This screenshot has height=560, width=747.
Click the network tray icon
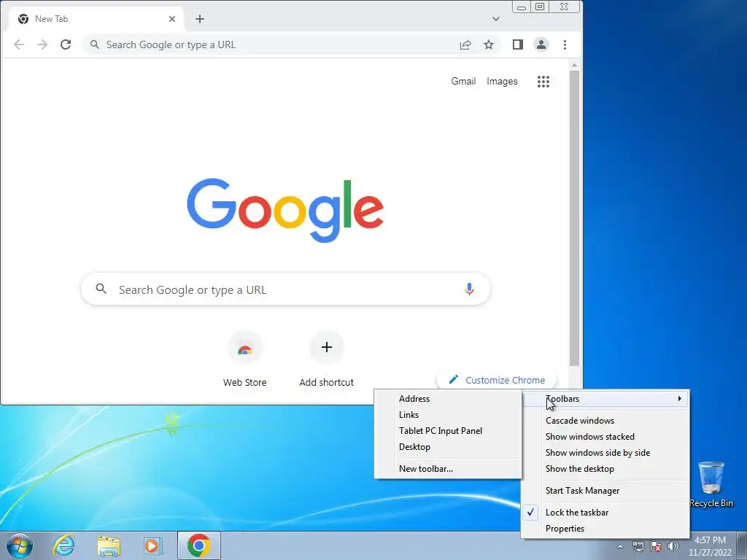click(x=638, y=546)
